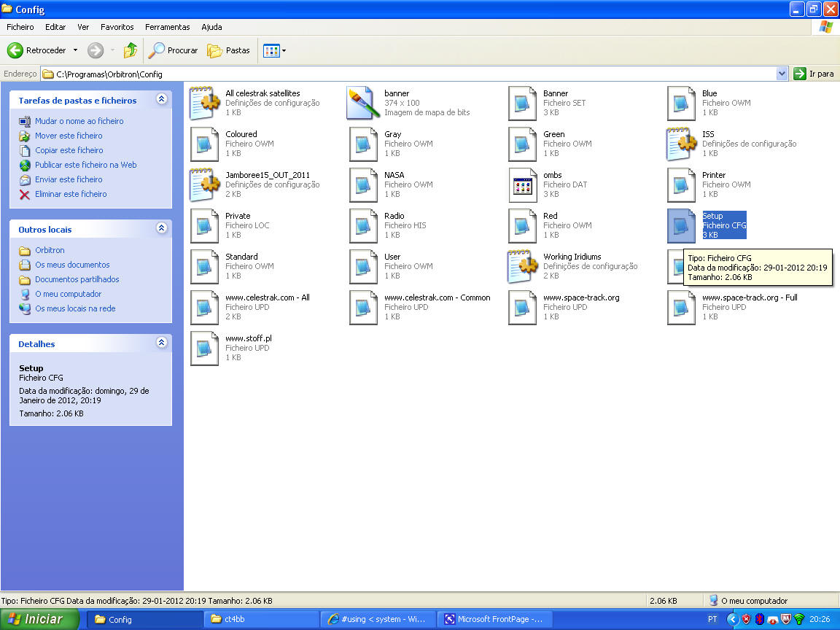Image resolution: width=840 pixels, height=630 pixels.
Task: Click the up one folder level icon
Action: (131, 50)
